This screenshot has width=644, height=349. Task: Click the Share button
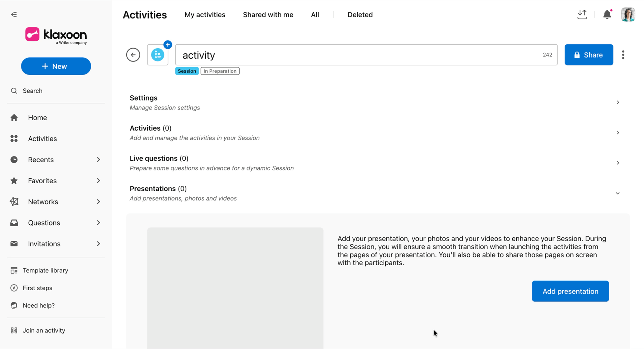589,55
